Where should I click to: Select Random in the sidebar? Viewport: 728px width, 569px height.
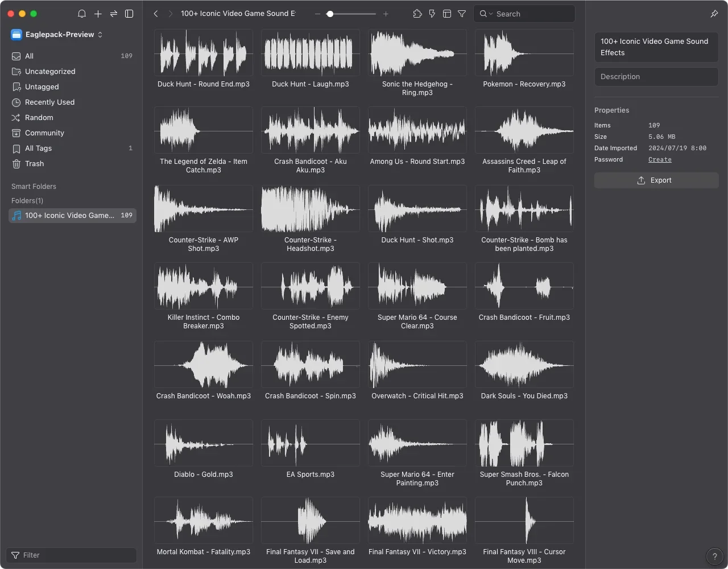[x=72, y=117]
